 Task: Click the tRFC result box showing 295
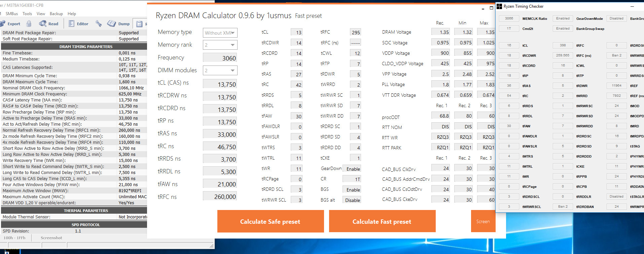(356, 32)
